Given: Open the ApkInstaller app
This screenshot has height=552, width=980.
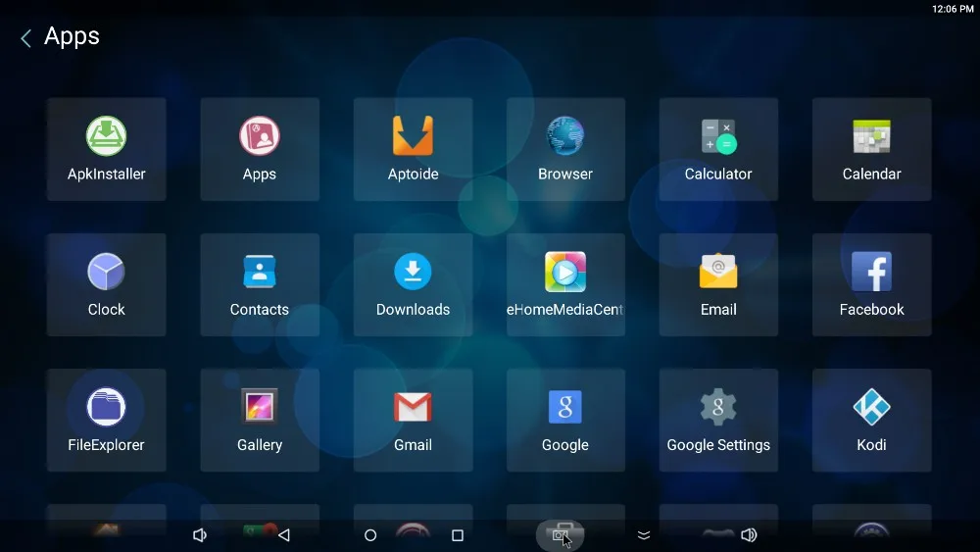Looking at the screenshot, I should click(106, 149).
